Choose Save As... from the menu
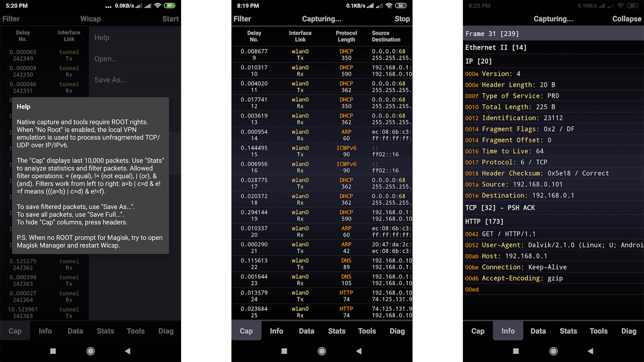The width and height of the screenshot is (644, 362). [110, 80]
